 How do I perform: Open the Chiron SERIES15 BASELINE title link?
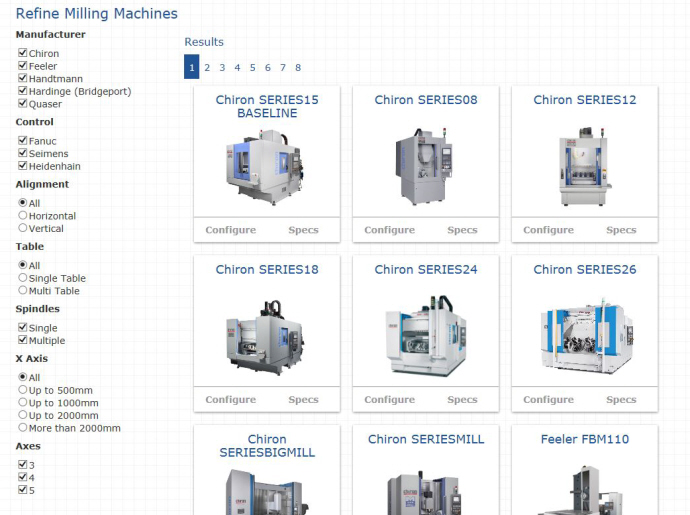267,107
